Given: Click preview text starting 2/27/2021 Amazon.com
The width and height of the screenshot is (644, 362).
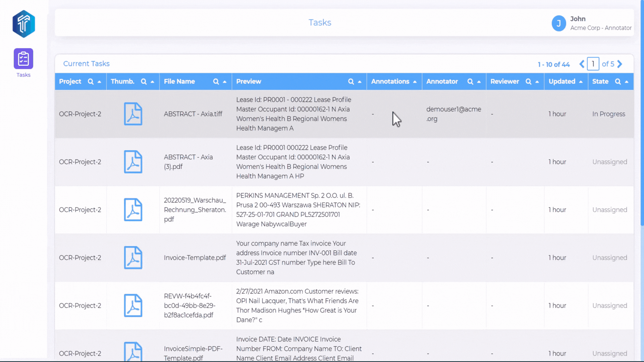Looking at the screenshot, I should (x=298, y=306).
